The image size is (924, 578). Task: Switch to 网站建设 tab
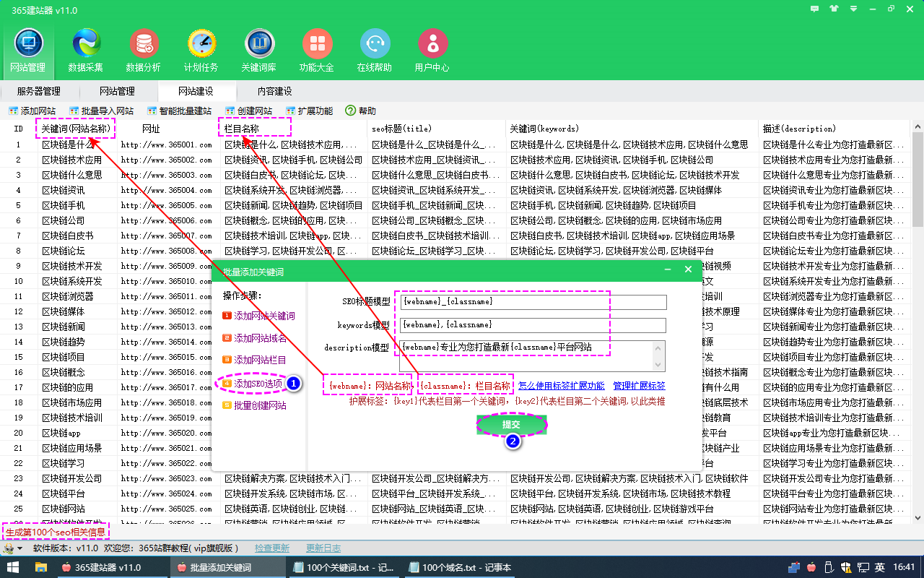click(196, 91)
